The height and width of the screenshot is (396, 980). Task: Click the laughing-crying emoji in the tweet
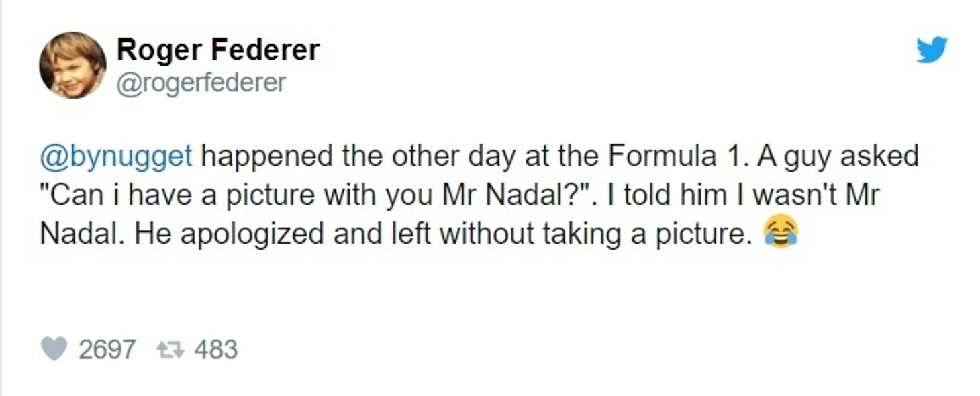[x=781, y=232]
